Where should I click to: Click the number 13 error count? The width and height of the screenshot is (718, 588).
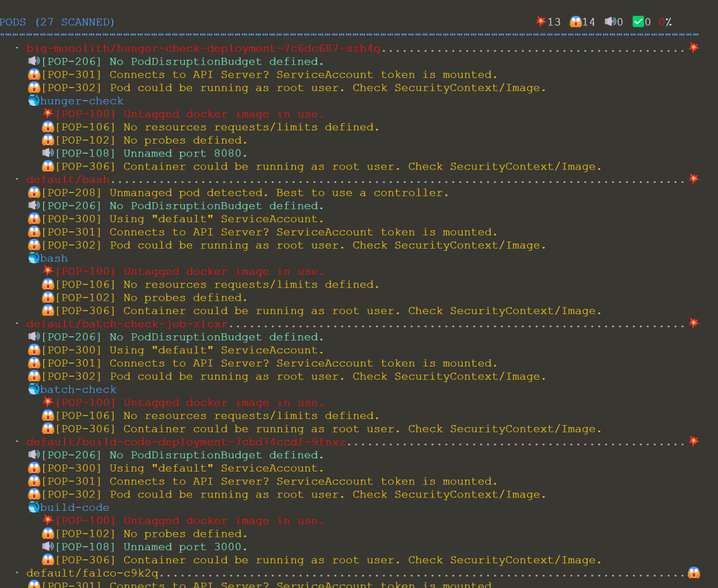(x=554, y=22)
